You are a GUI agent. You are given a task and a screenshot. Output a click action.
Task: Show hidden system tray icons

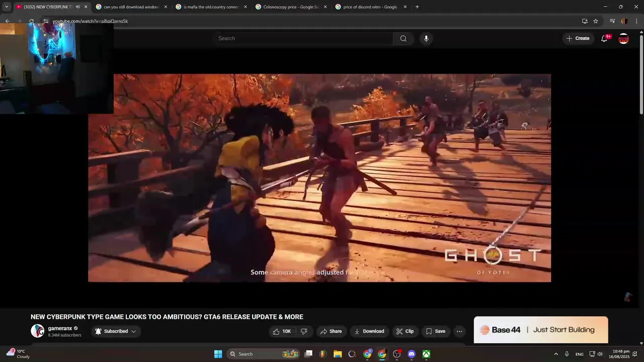pyautogui.click(x=556, y=354)
